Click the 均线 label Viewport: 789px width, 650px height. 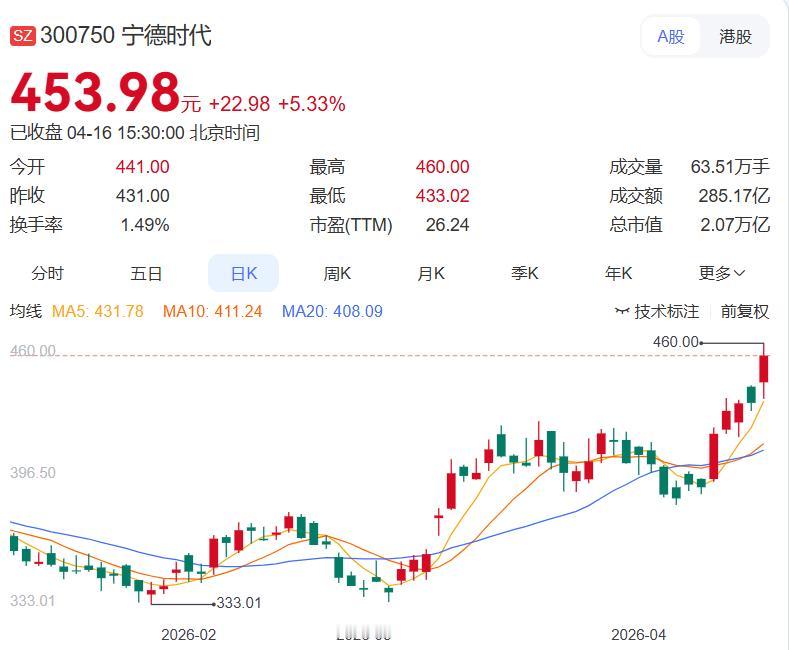coord(26,311)
